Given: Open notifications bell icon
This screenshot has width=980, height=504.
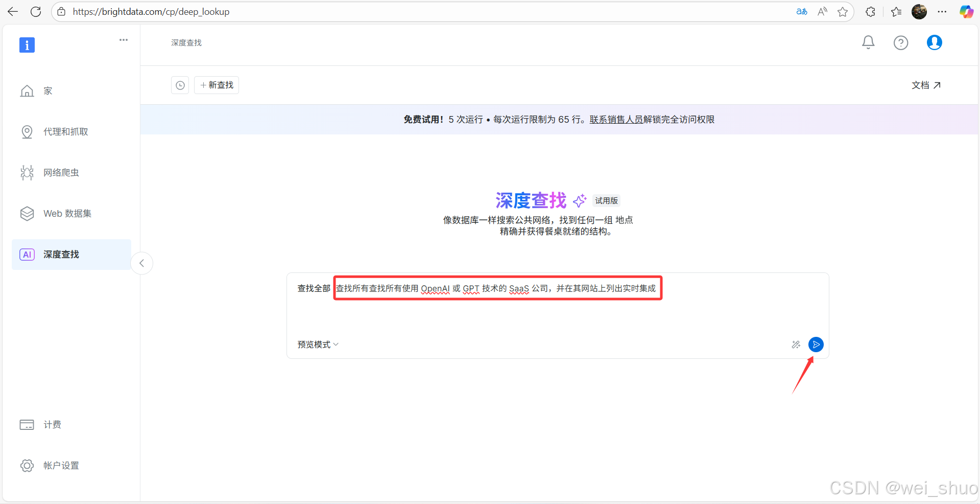Looking at the screenshot, I should [x=868, y=42].
